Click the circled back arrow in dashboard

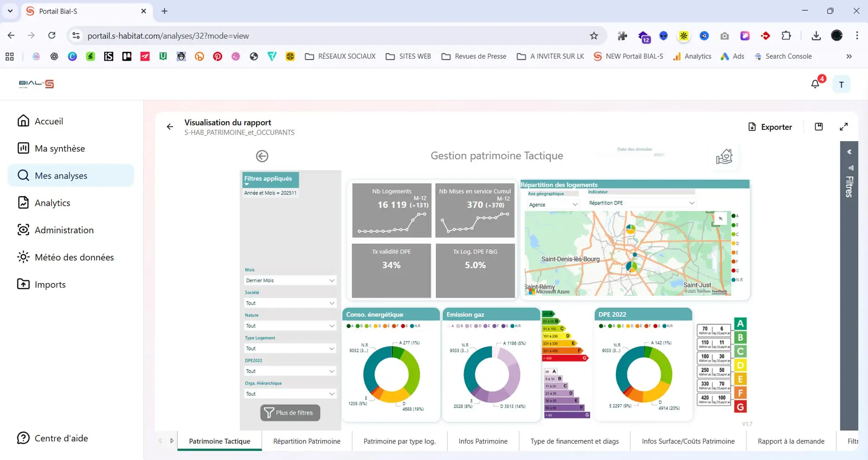pyautogui.click(x=262, y=156)
